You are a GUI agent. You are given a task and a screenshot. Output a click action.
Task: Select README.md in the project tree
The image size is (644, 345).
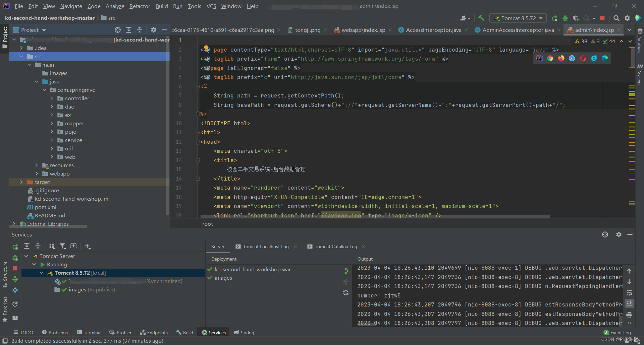(50, 215)
